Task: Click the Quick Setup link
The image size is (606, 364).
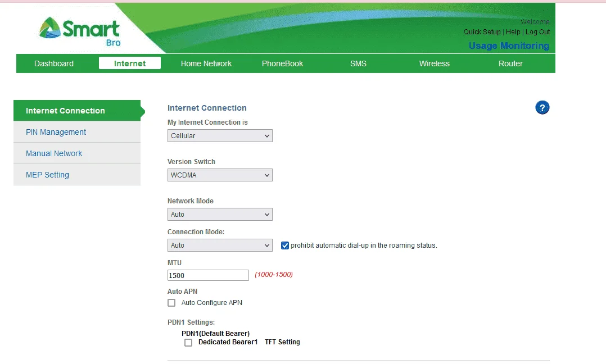Action: point(482,32)
